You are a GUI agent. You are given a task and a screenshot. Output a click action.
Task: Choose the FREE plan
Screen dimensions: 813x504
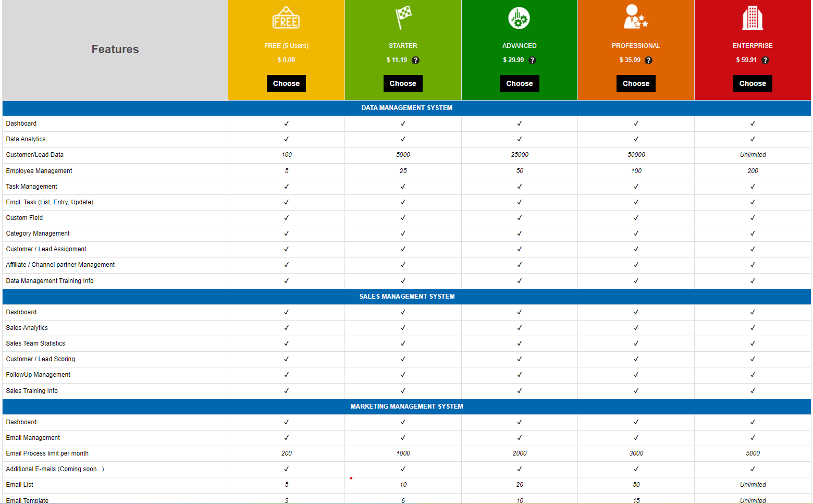point(286,83)
